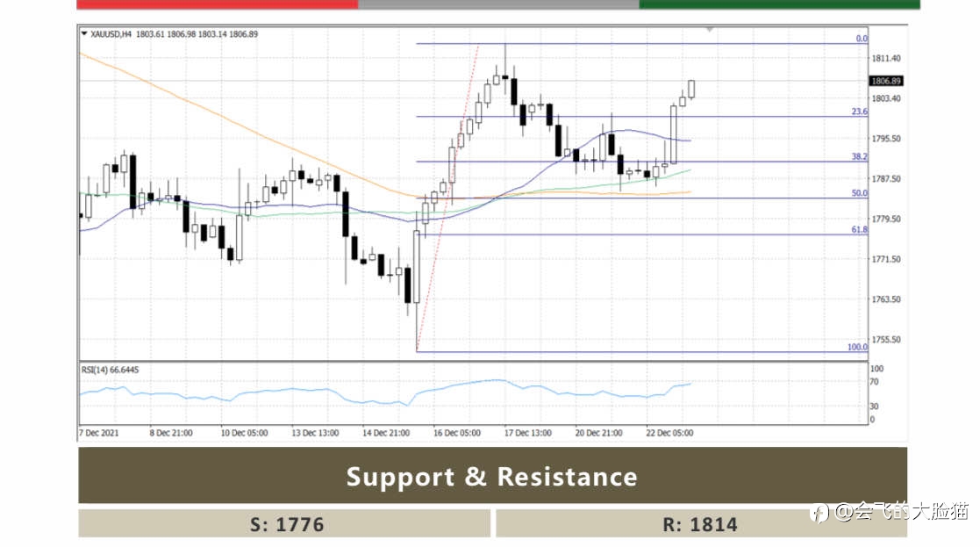Click the gray segment of the top bar
This screenshot has height=547, width=980.
click(x=498, y=4)
